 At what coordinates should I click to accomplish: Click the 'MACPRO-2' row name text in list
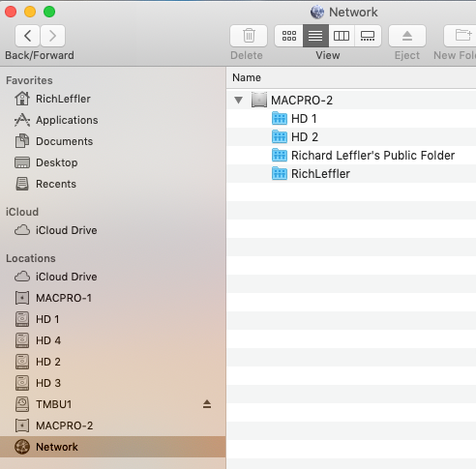pos(302,101)
